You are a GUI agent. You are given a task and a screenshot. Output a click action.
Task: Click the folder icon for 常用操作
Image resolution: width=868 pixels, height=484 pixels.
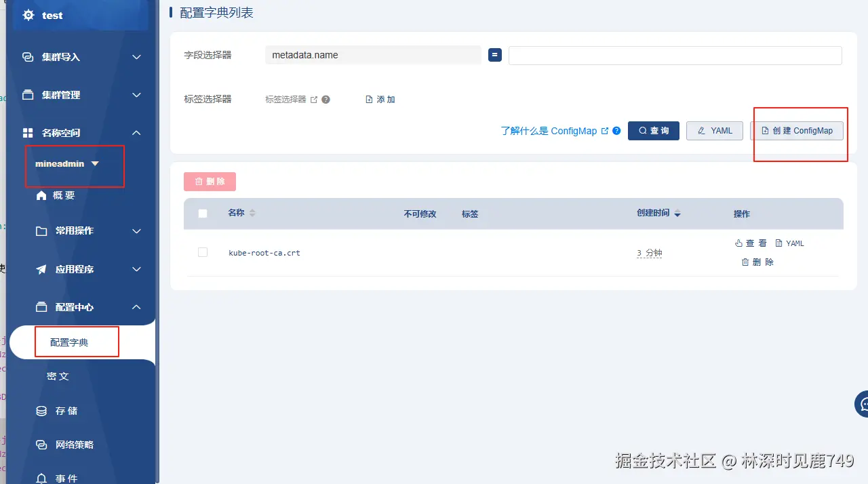pyautogui.click(x=41, y=230)
